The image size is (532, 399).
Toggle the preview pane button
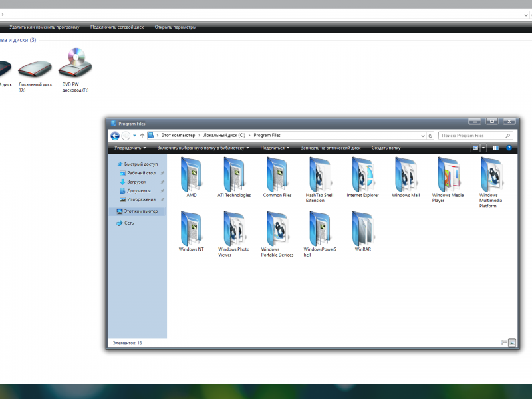495,148
